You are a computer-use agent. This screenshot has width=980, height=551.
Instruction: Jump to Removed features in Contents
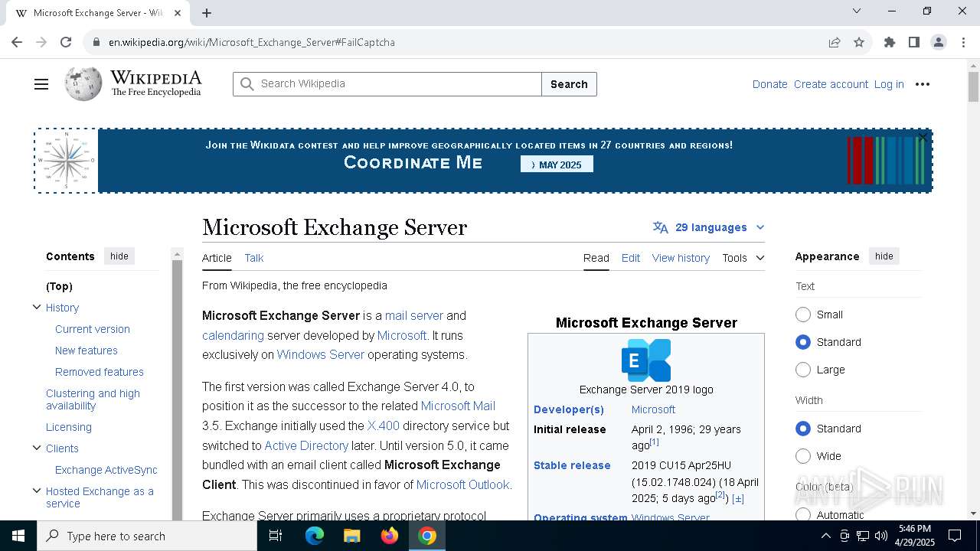pos(100,372)
